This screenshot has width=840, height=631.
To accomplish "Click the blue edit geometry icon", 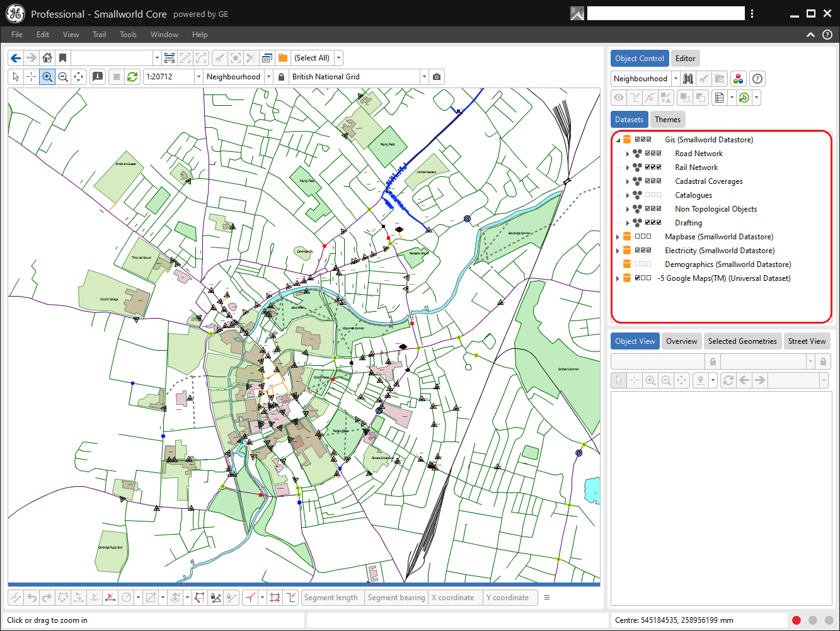I will click(x=216, y=598).
